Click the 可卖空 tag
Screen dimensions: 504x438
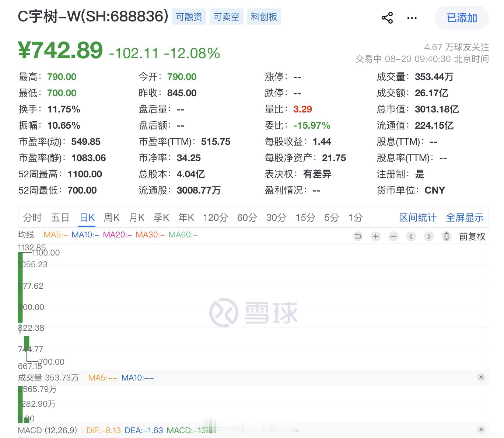pos(227,17)
